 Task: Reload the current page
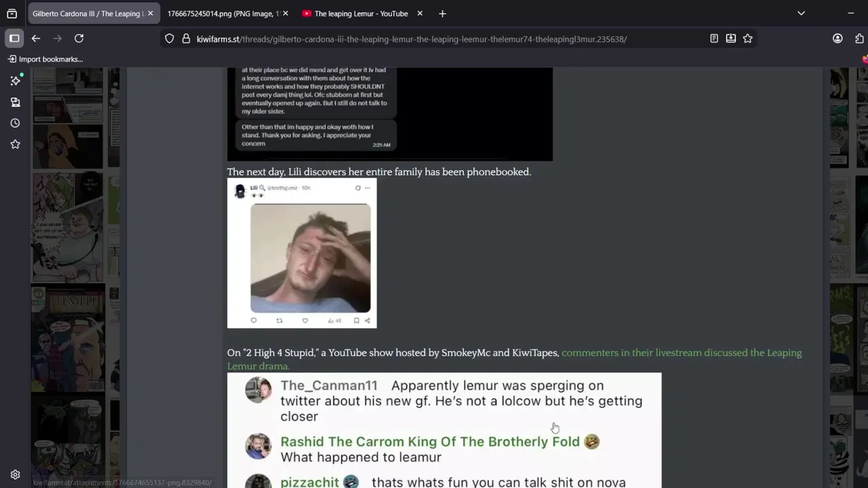click(79, 39)
